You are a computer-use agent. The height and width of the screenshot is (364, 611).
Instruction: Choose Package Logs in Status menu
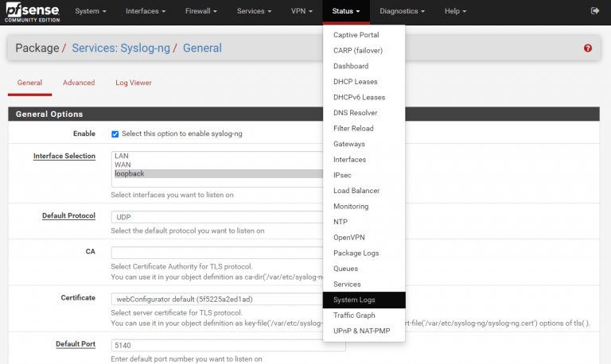[356, 253]
